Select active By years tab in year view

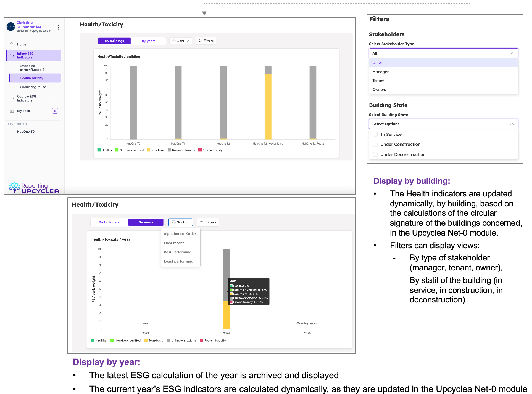146,222
